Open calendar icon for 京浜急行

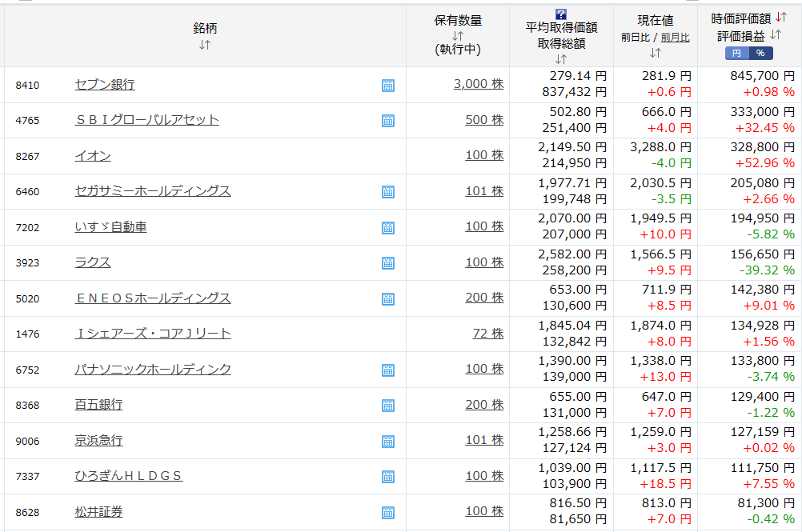coord(388,441)
